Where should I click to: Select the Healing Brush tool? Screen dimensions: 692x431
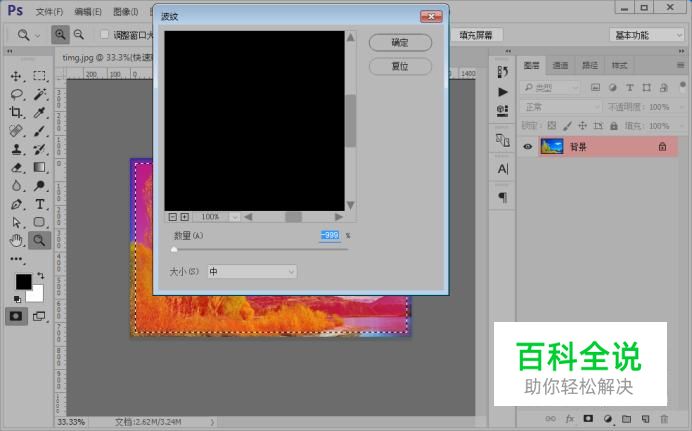pos(16,131)
